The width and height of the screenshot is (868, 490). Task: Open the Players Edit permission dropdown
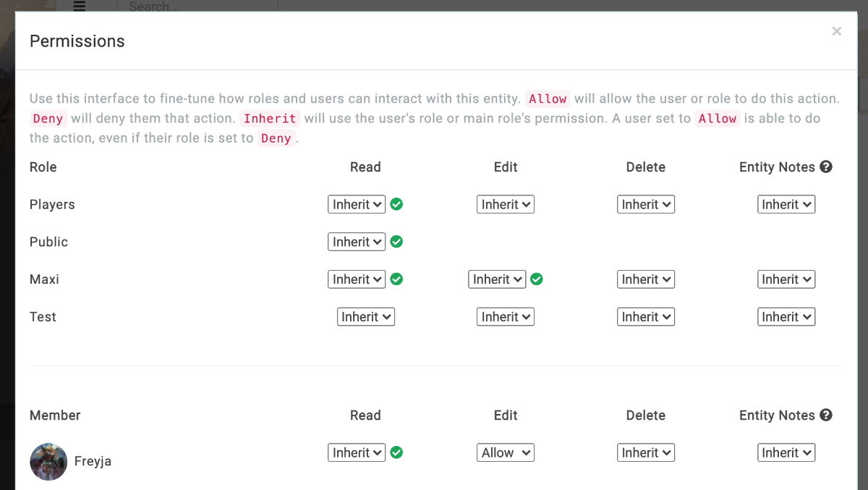[x=506, y=205]
